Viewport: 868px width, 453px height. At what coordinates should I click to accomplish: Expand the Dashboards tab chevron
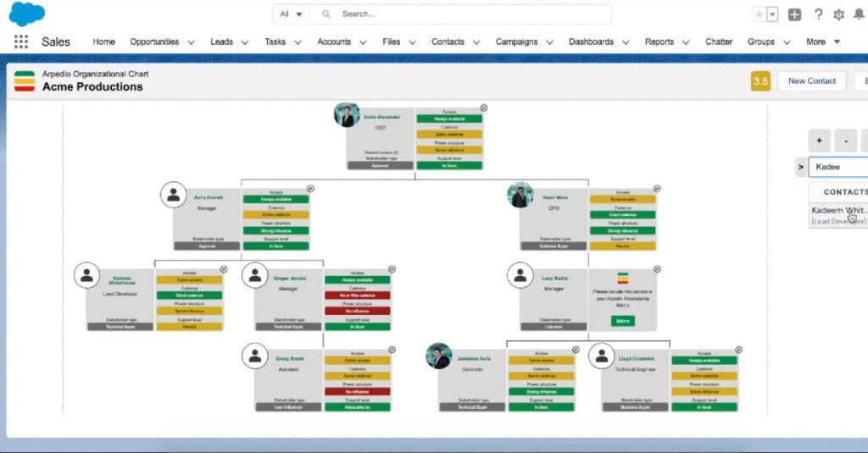626,42
